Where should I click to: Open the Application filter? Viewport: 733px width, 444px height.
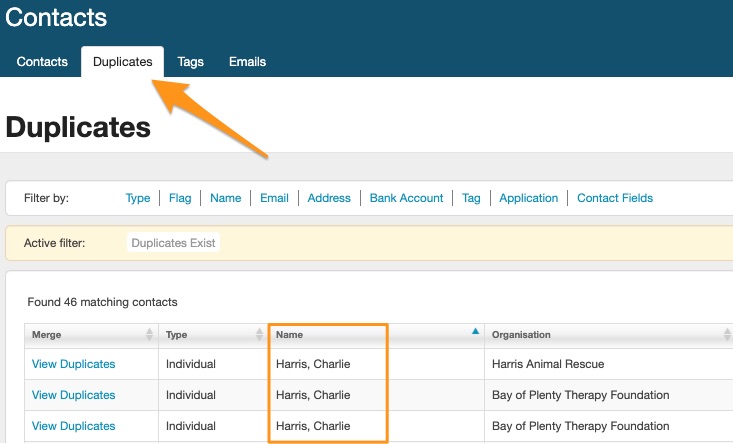pyautogui.click(x=528, y=198)
